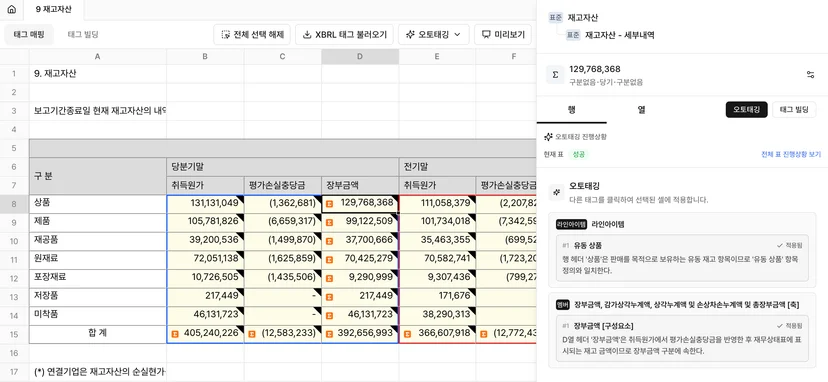Click the 장부금액 column header cell
The height and width of the screenshot is (382, 828).
click(x=360, y=185)
